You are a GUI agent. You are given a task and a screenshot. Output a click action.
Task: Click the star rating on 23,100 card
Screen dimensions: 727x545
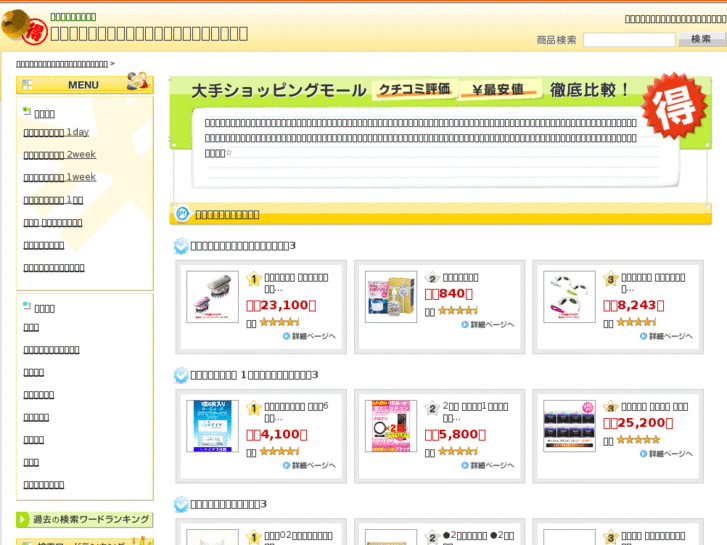coord(280,322)
